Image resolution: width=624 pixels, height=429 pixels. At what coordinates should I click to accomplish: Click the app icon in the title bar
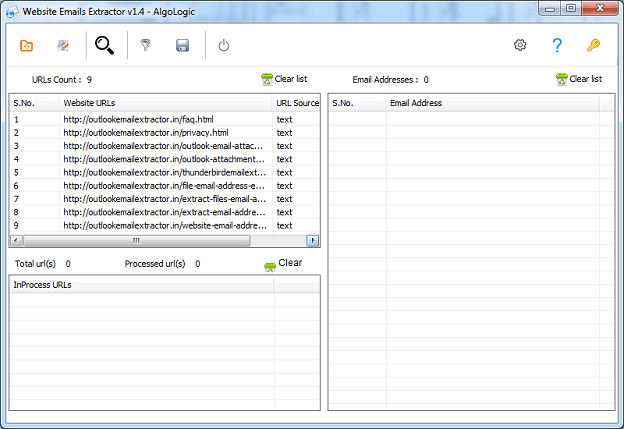pyautogui.click(x=12, y=12)
